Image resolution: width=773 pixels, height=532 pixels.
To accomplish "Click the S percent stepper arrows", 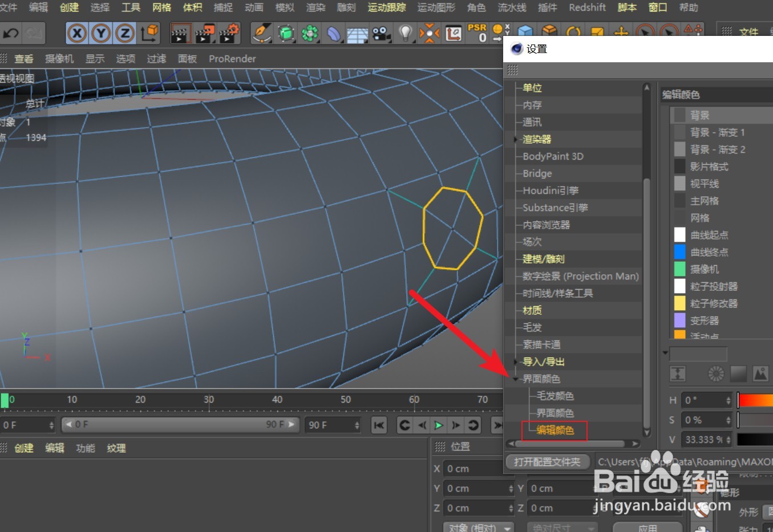I will (728, 420).
